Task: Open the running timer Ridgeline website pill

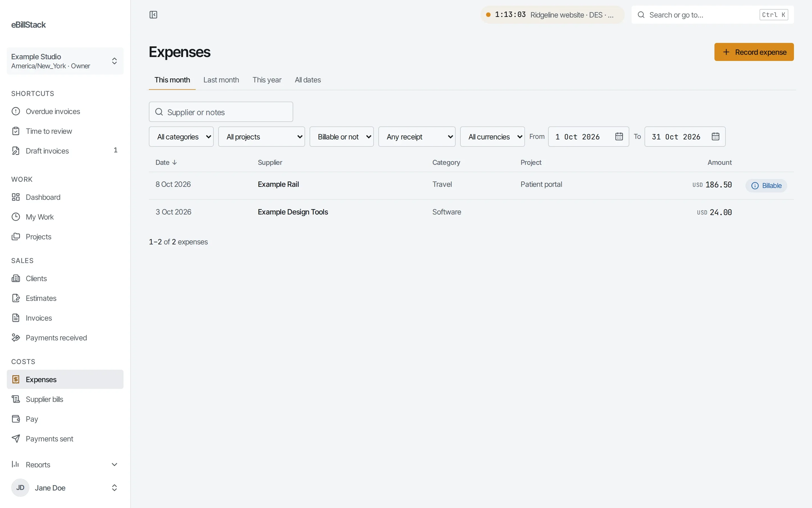Action: [x=552, y=15]
